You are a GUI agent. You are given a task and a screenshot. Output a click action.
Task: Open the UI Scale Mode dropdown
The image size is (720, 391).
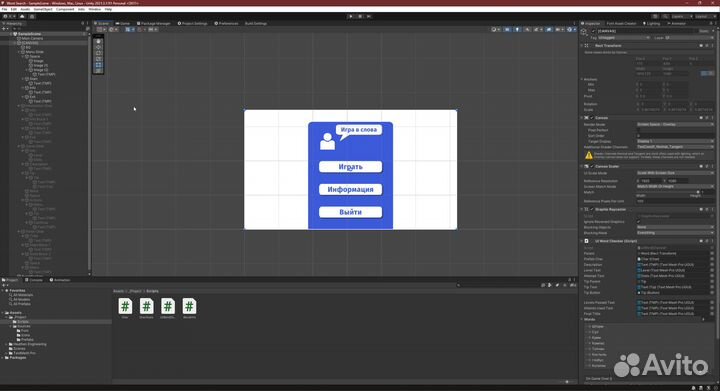(x=675, y=173)
